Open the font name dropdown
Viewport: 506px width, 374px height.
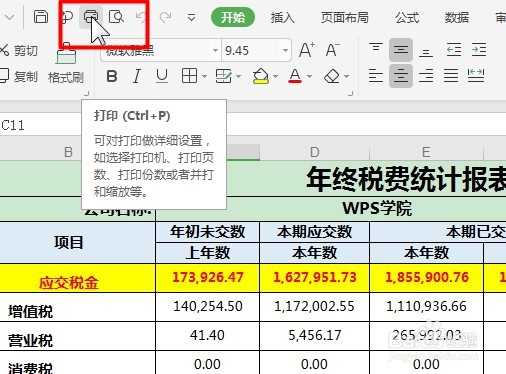click(215, 51)
